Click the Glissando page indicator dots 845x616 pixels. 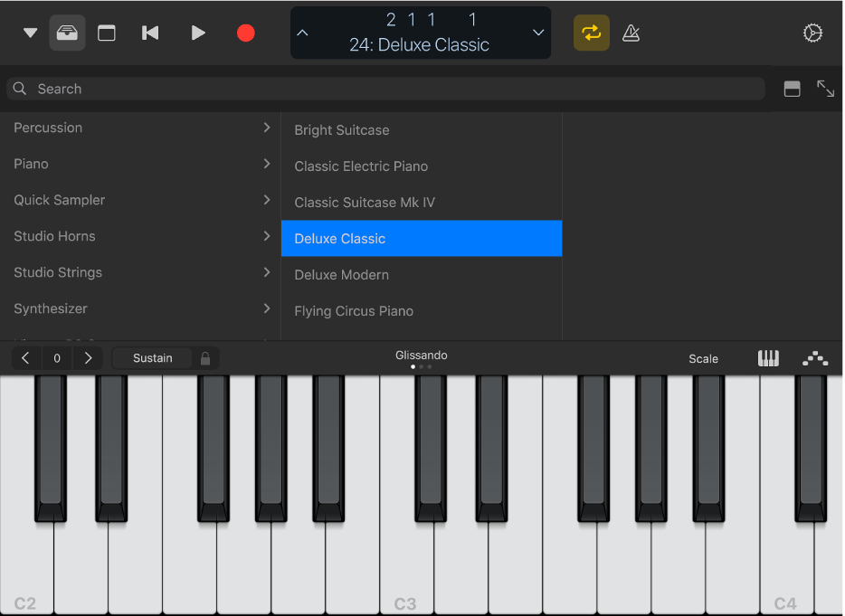click(x=421, y=367)
